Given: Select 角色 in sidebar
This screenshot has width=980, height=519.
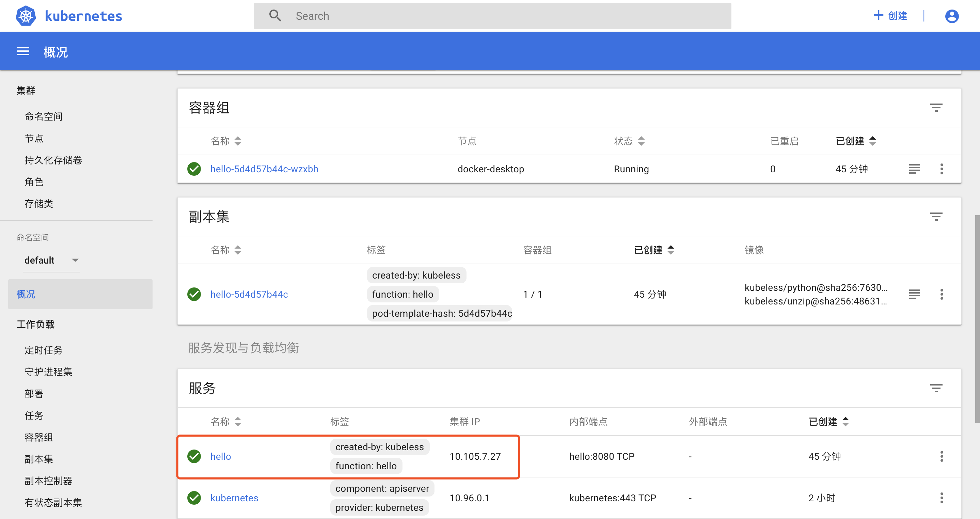Looking at the screenshot, I should click(x=34, y=182).
